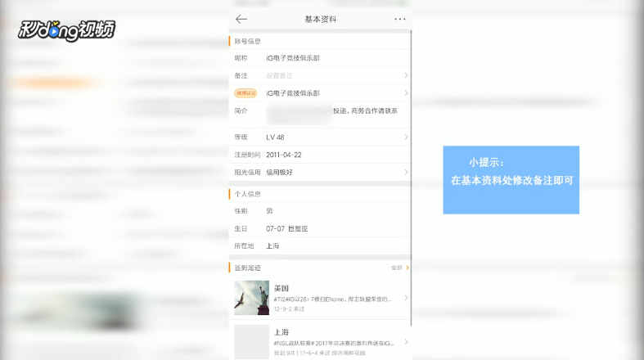Click the 账号信息 section header
The image size is (644, 360).
pyautogui.click(x=247, y=41)
